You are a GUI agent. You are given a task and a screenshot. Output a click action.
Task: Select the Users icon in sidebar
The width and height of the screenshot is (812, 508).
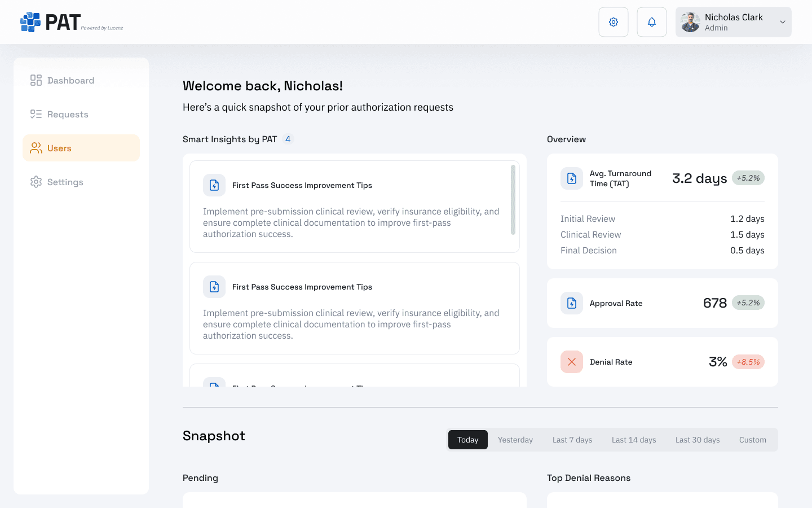[36, 148]
